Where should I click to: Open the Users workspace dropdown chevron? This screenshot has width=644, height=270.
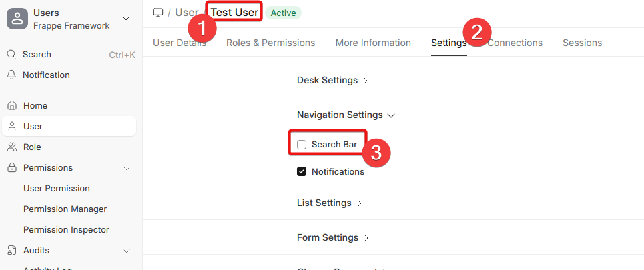point(127,19)
